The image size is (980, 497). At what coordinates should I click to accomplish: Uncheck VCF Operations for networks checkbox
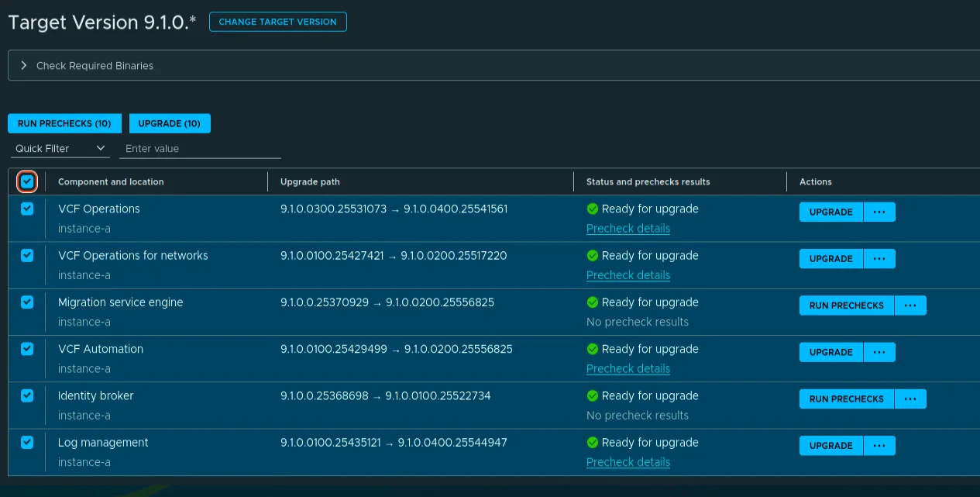(x=27, y=255)
